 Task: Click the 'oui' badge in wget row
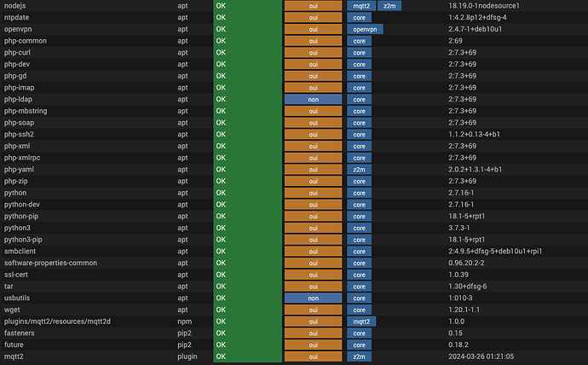click(313, 310)
